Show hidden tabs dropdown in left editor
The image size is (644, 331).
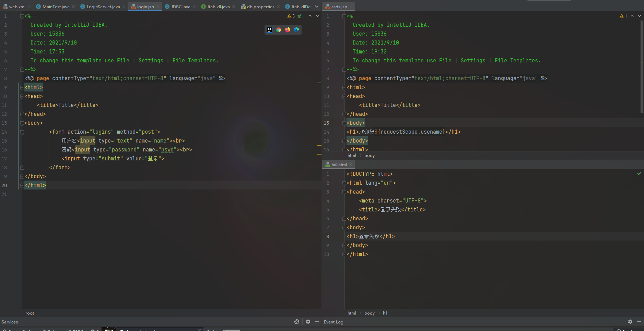tap(317, 7)
